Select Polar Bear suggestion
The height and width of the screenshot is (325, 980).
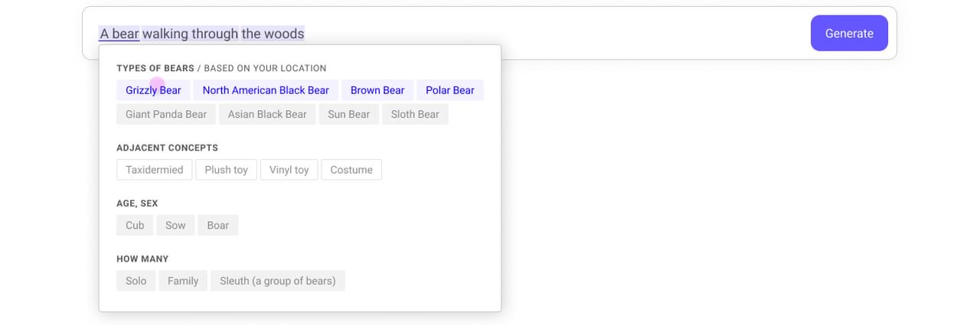450,90
